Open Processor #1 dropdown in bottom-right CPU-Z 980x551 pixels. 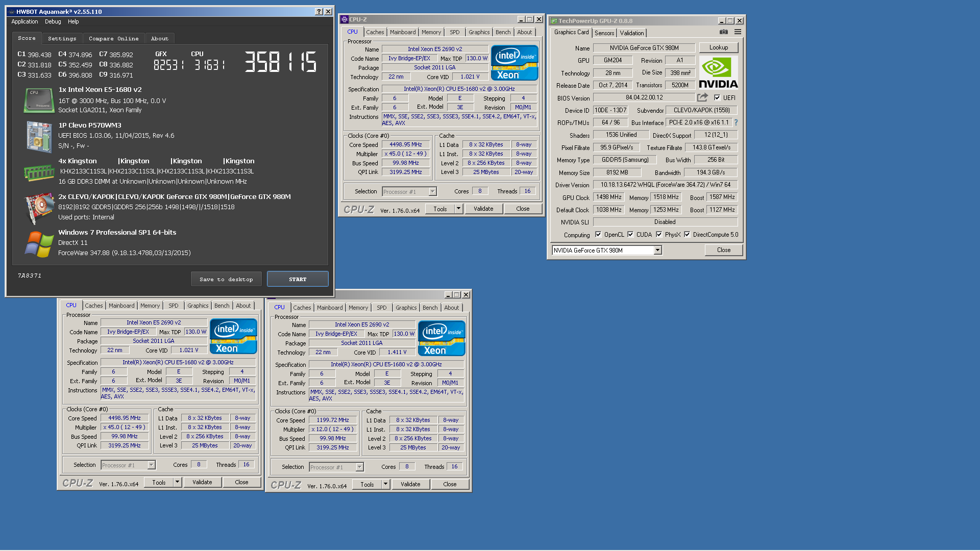click(360, 467)
